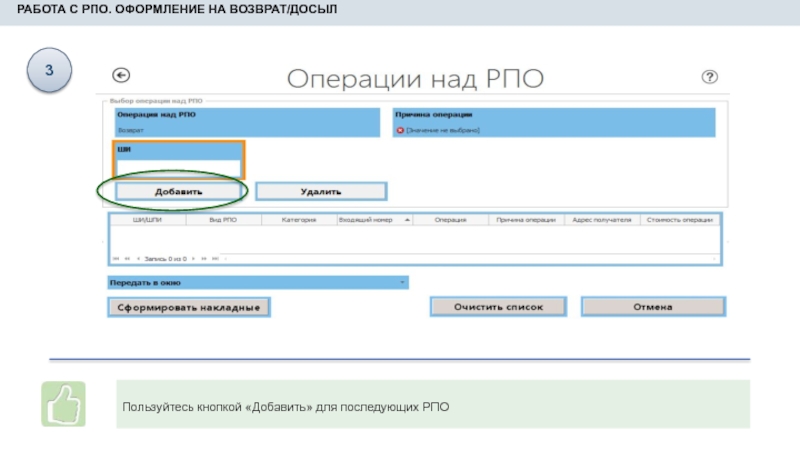Click the Адрес получателя column header
Viewport: 800px width, 450px height.
603,219
